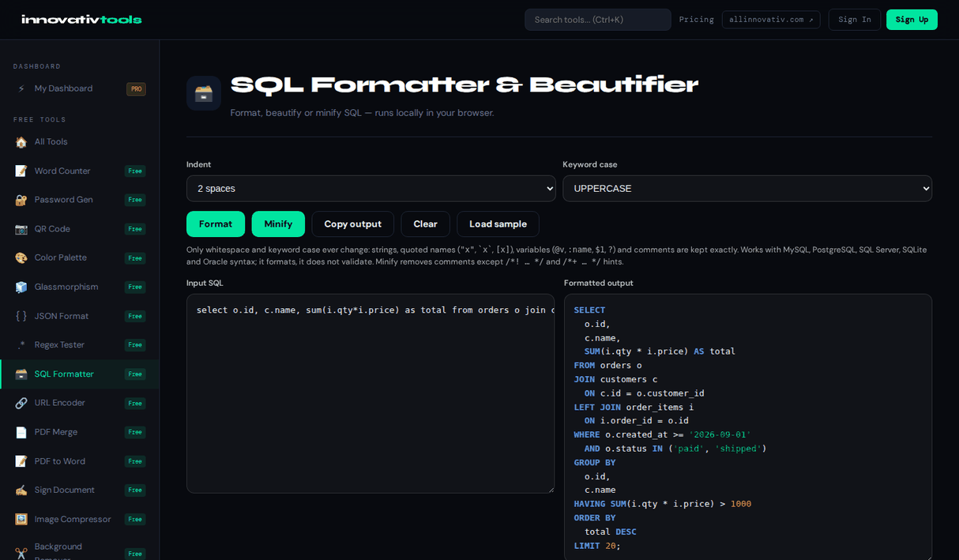Click the 'LIMIT 20;' output line

[597, 546]
